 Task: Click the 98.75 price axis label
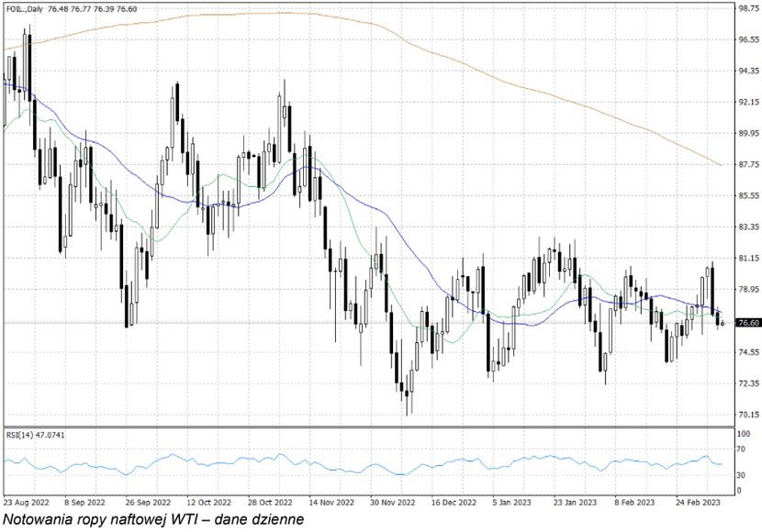748,8
